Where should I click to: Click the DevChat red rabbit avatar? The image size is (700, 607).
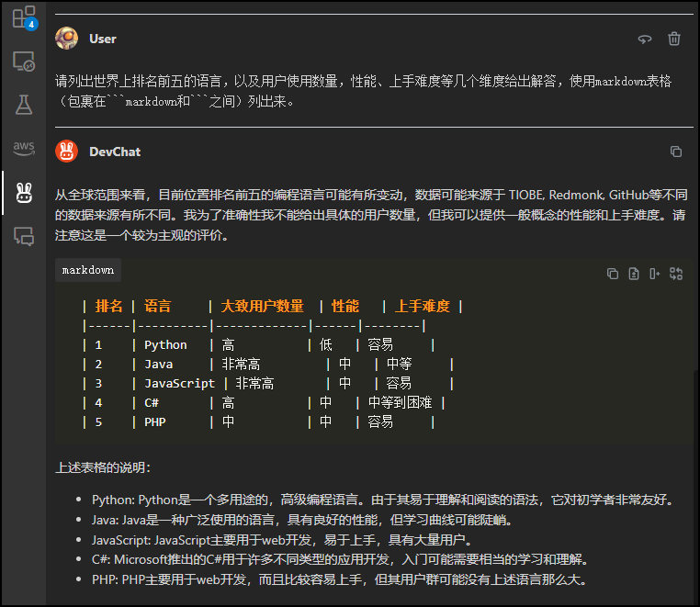[x=66, y=152]
